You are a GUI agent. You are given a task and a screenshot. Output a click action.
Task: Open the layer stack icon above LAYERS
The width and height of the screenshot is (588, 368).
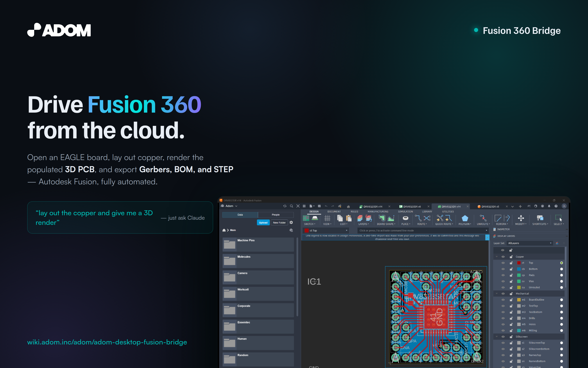click(360, 218)
